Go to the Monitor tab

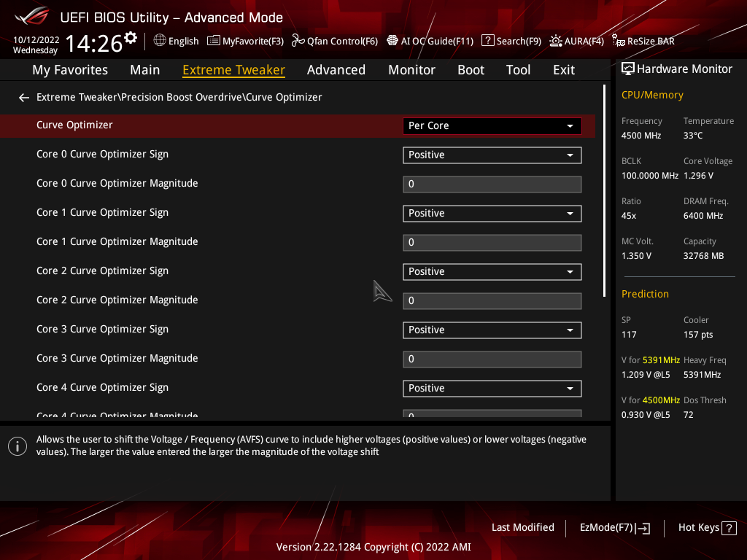click(x=411, y=70)
